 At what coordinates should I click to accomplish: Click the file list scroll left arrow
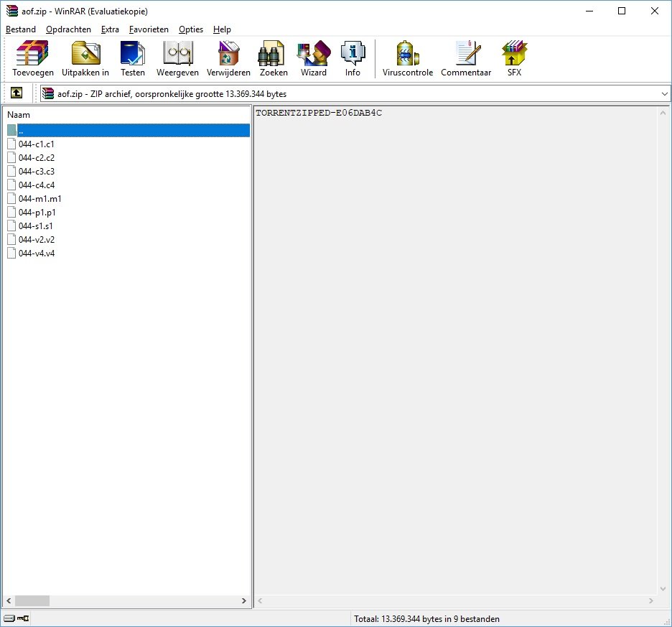(x=9, y=600)
